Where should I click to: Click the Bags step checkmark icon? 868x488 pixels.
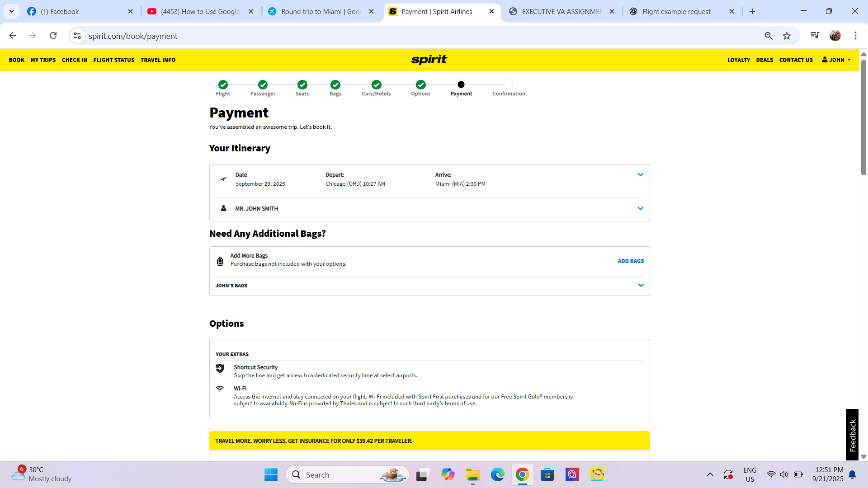pyautogui.click(x=335, y=84)
